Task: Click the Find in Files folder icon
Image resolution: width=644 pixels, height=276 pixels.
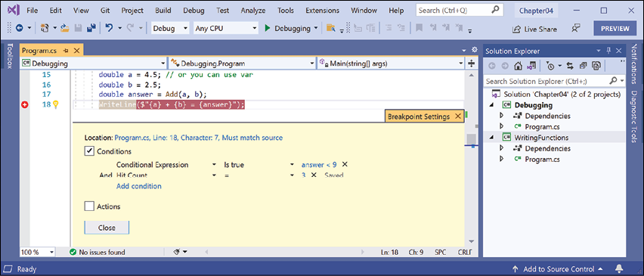Action: (330, 28)
